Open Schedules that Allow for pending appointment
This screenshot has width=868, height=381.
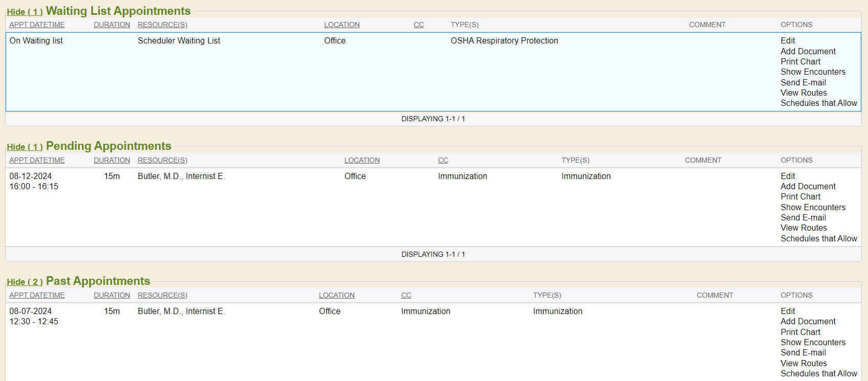coord(818,238)
